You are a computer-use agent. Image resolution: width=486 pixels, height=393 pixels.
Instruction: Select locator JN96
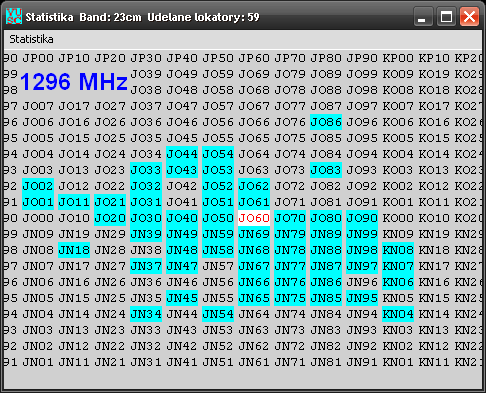[x=362, y=282]
